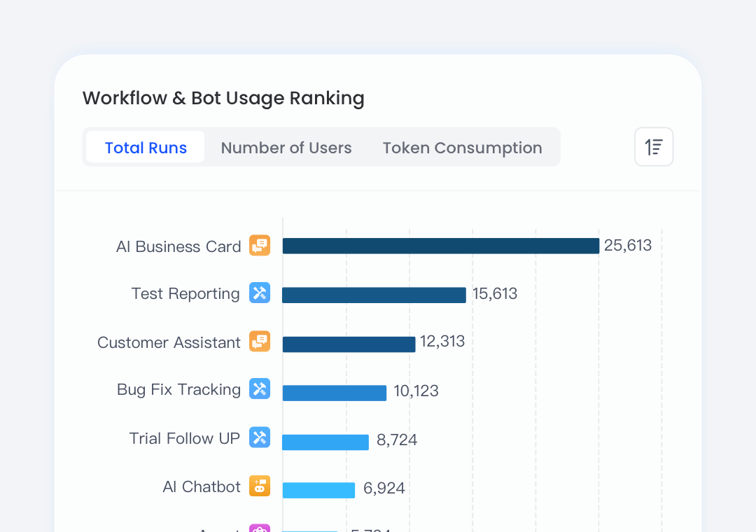Viewport: 756px width, 532px height.
Task: Click the Bug Fix Tracking tools icon
Action: (x=260, y=389)
